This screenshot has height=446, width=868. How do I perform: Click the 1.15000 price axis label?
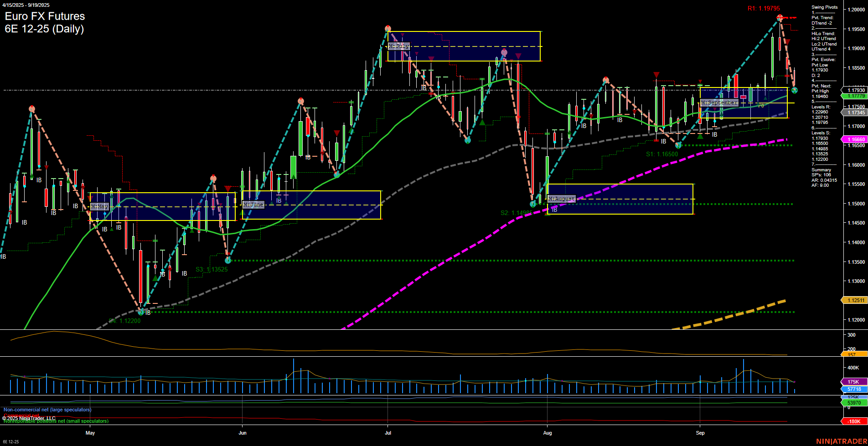coord(856,204)
